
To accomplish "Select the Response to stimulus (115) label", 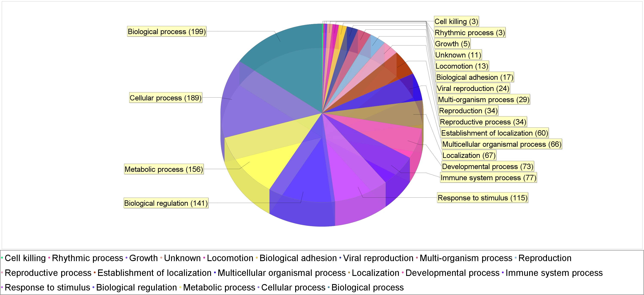I will tap(482, 198).
